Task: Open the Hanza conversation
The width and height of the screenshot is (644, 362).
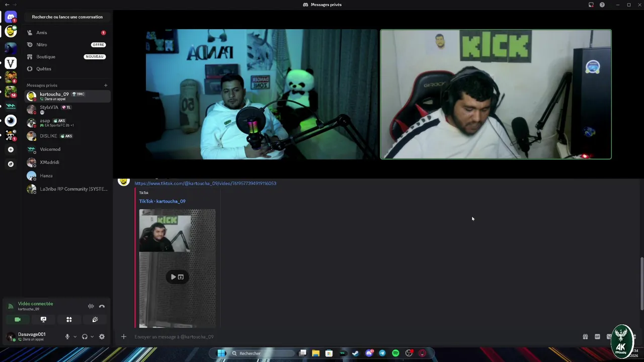Action: [67, 176]
